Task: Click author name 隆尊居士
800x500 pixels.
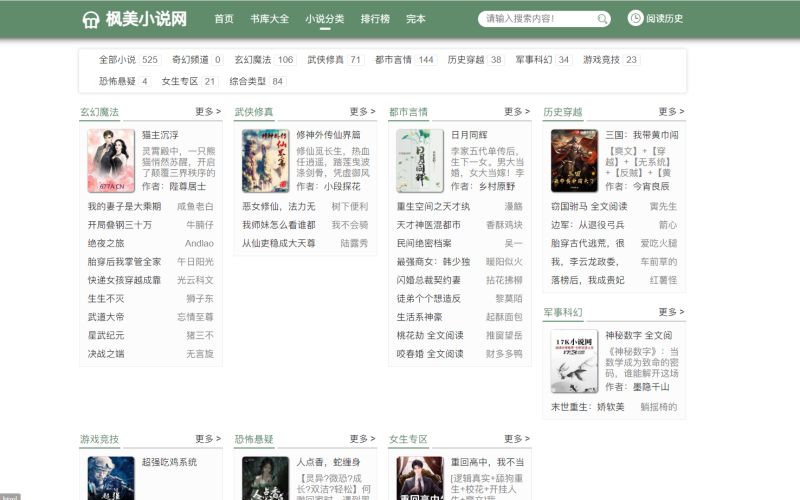Action: (x=188, y=186)
